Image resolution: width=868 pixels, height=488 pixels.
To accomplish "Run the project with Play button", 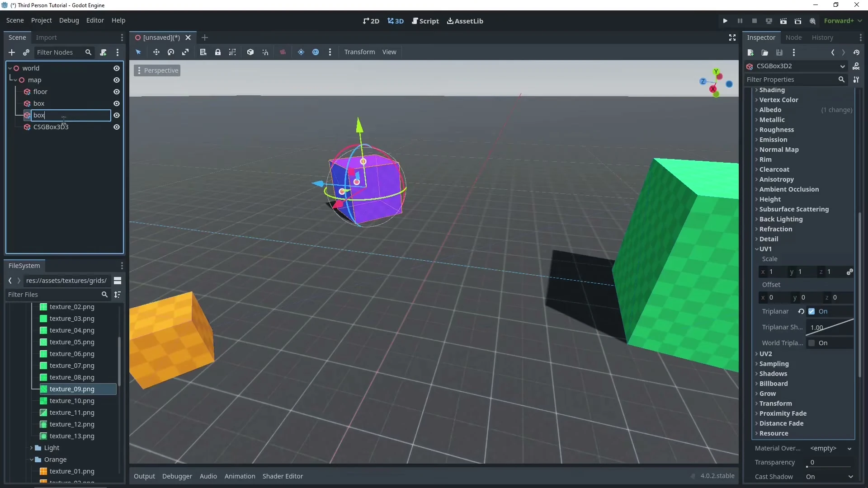I will 725,21.
